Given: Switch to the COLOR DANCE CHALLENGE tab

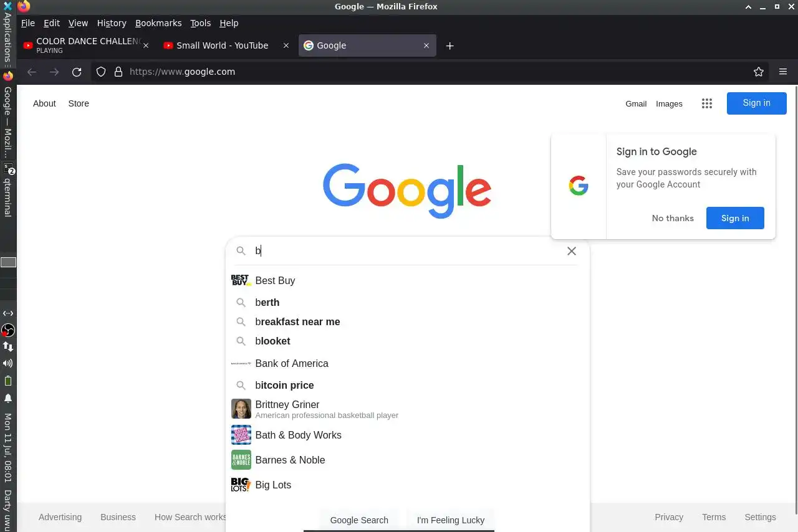Looking at the screenshot, I should coord(86,45).
